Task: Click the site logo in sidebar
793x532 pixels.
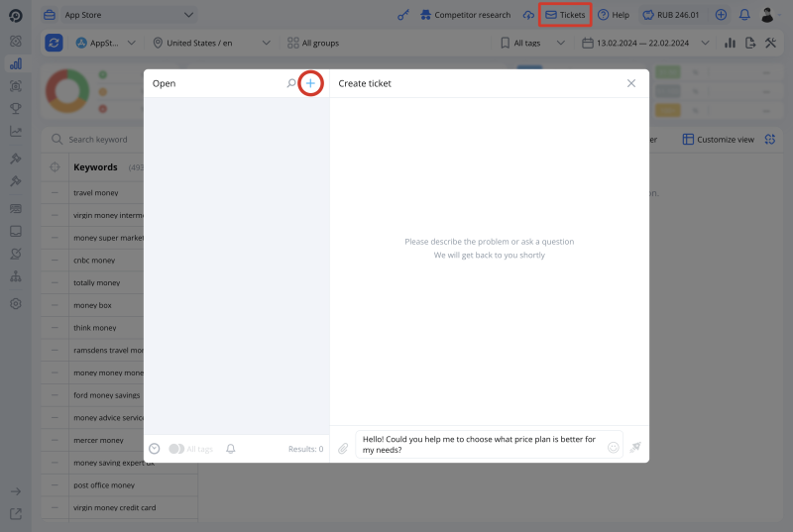Action: (16, 16)
